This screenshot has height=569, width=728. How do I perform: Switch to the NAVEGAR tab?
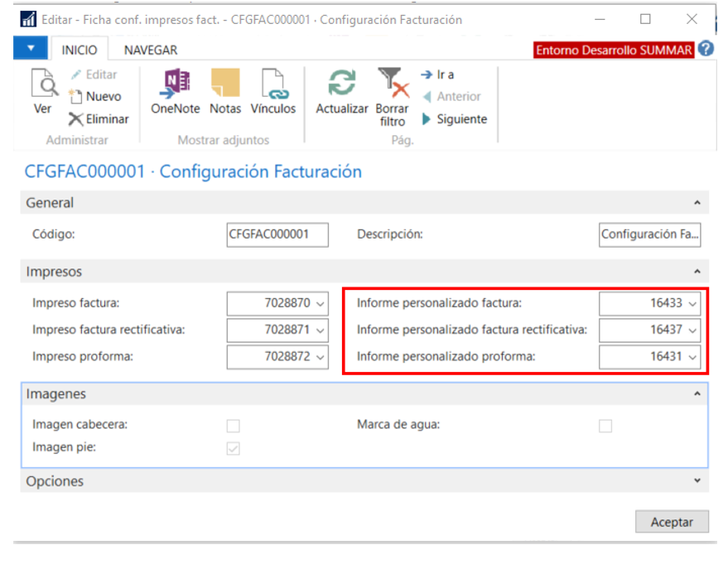tap(150, 50)
